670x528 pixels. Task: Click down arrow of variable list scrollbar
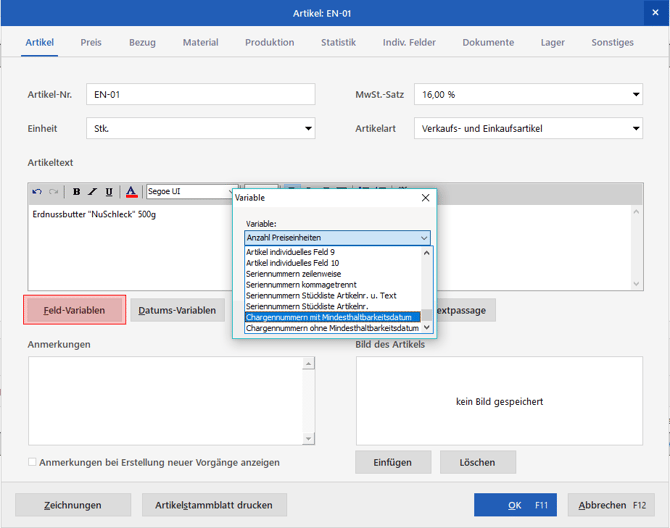coord(426,328)
